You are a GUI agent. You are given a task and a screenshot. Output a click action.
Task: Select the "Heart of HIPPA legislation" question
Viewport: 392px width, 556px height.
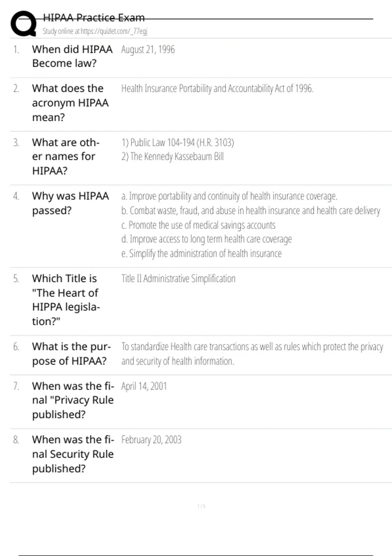tap(66, 300)
